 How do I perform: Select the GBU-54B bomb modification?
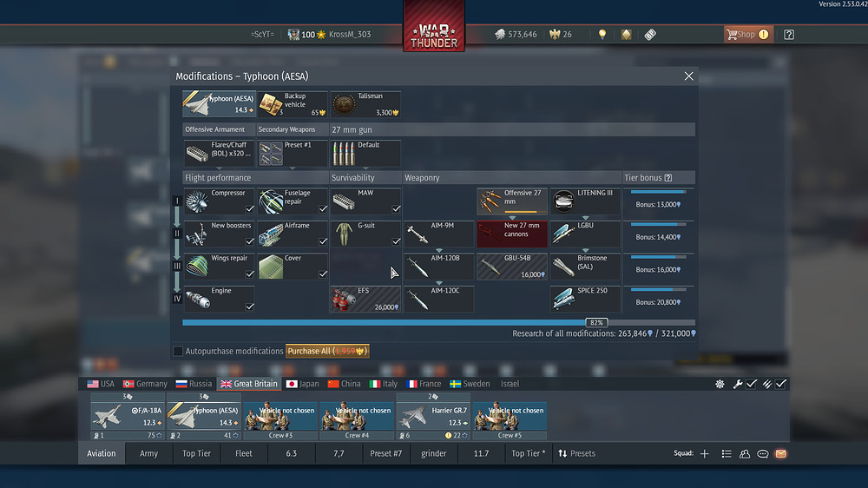pos(512,267)
